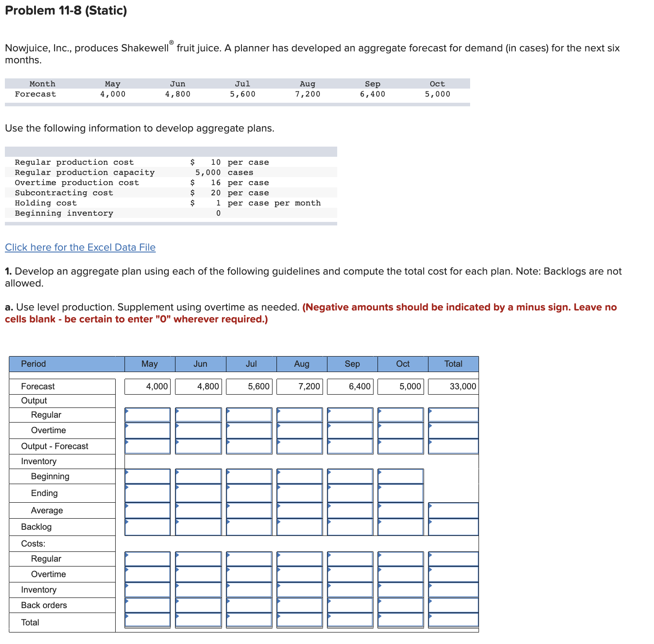Viewport: 654px width, 644px height.
Task: Select the Overtime output cell for Sep
Action: tap(350, 431)
